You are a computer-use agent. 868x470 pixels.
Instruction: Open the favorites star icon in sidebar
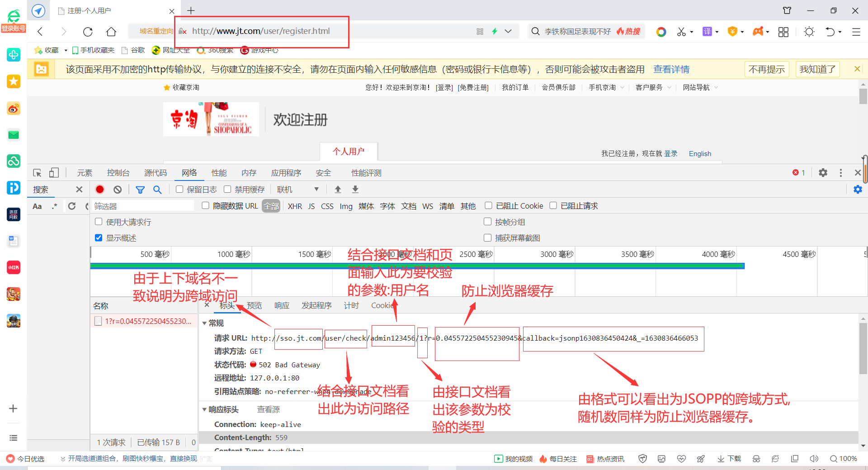14,81
